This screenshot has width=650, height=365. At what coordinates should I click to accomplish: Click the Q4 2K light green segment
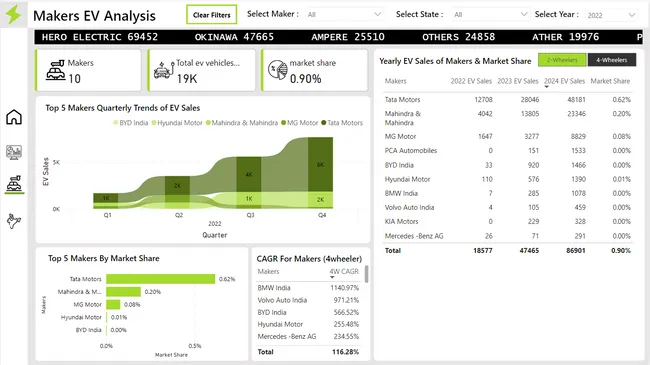tap(320, 199)
